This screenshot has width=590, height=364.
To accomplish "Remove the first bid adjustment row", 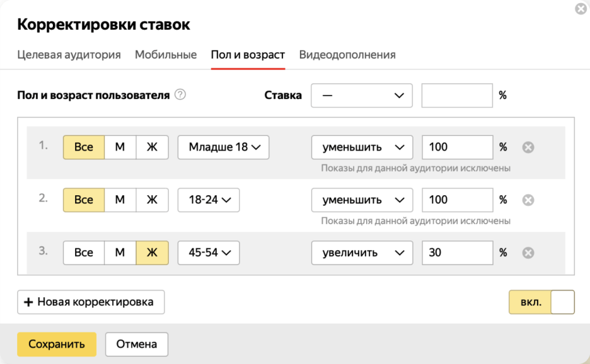I will 529,147.
